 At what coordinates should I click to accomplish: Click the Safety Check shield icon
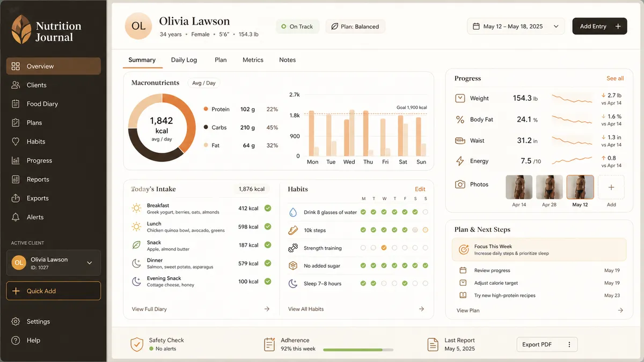(x=137, y=344)
